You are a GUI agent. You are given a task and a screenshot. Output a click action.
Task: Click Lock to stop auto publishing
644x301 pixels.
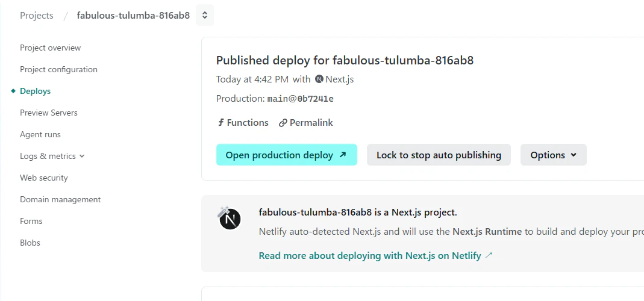[439, 155]
